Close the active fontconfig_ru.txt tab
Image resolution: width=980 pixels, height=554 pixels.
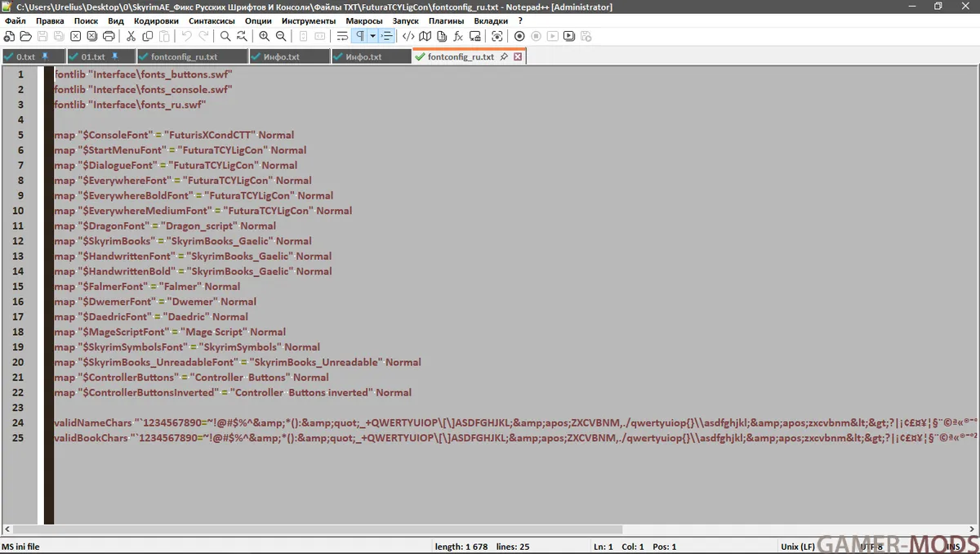(x=518, y=57)
